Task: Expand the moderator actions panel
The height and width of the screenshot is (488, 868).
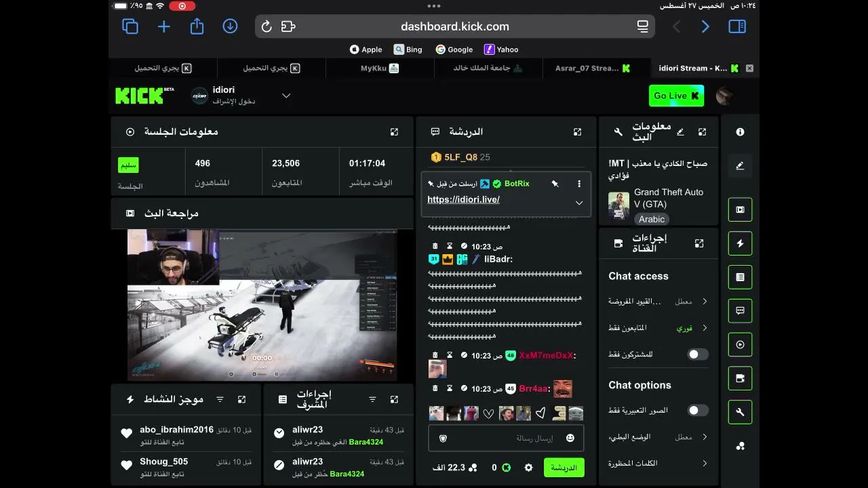Action: click(394, 400)
